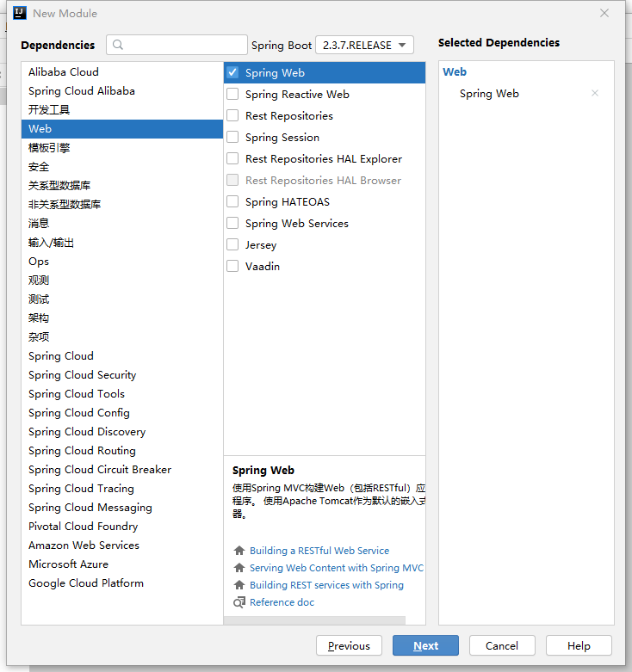632x672 pixels.
Task: Click home icon beside Serving Web Content guide
Action: 239,567
